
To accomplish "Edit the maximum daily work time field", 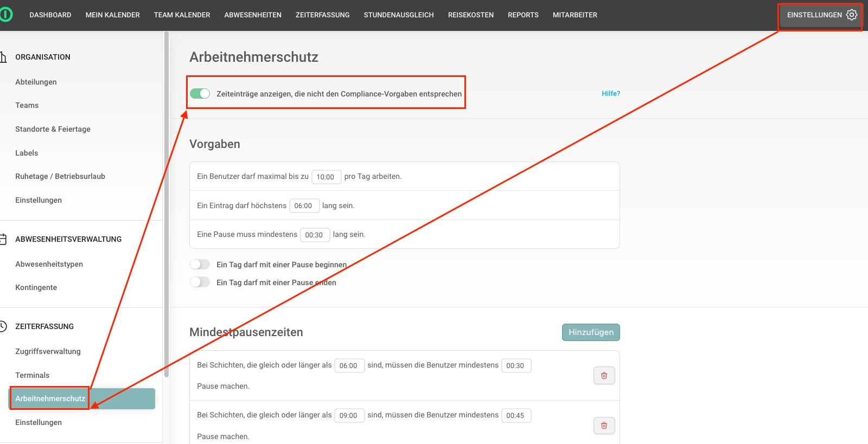I will [326, 177].
